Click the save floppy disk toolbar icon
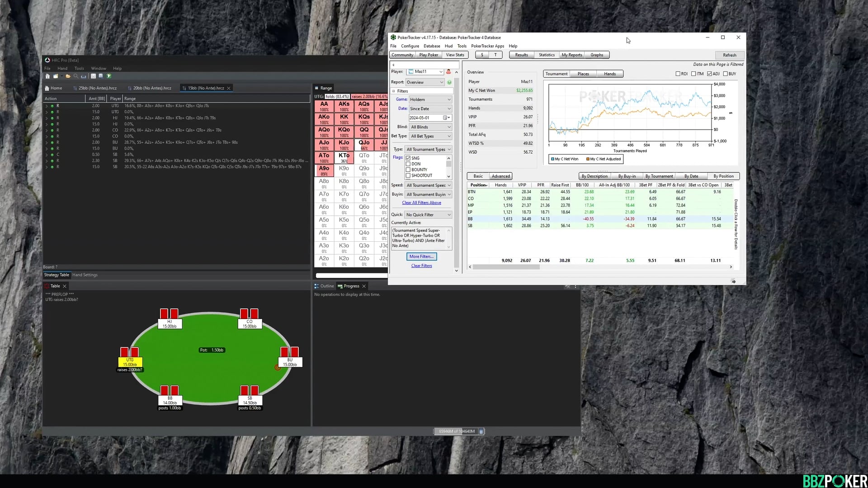This screenshot has width=868, height=488. tap(93, 76)
